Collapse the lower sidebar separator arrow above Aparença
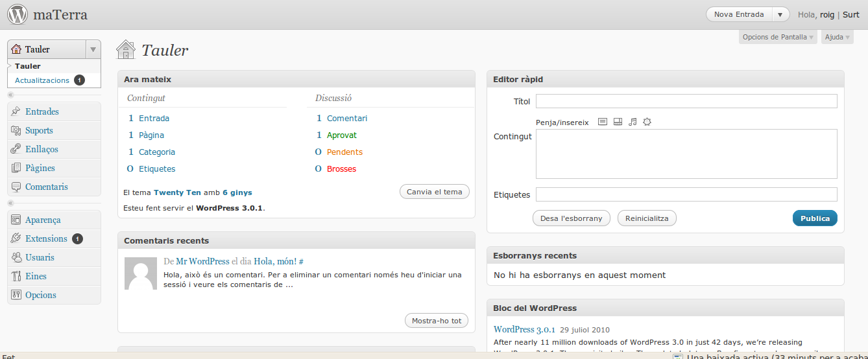This screenshot has height=359, width=868. point(10,203)
